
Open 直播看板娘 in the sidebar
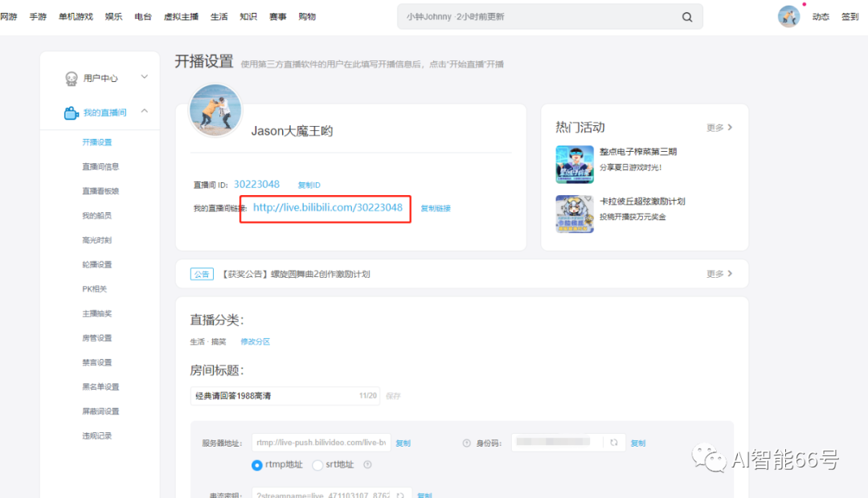[x=100, y=191]
